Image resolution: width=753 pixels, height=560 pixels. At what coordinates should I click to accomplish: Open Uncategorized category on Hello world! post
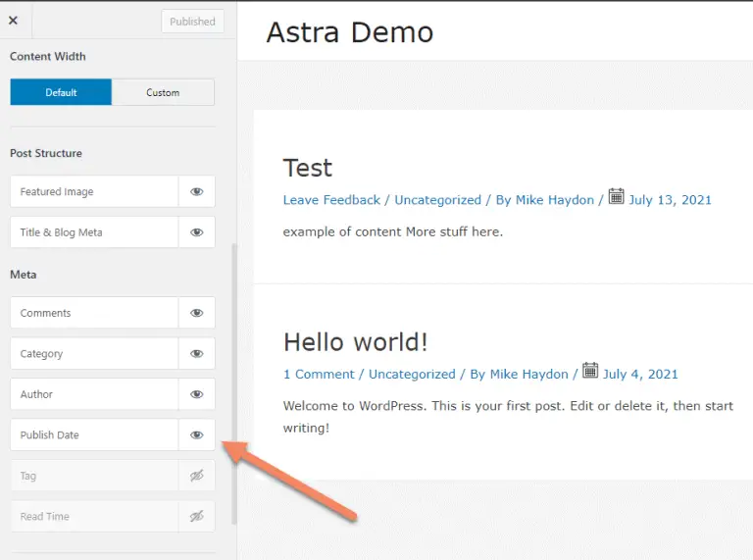pos(412,375)
